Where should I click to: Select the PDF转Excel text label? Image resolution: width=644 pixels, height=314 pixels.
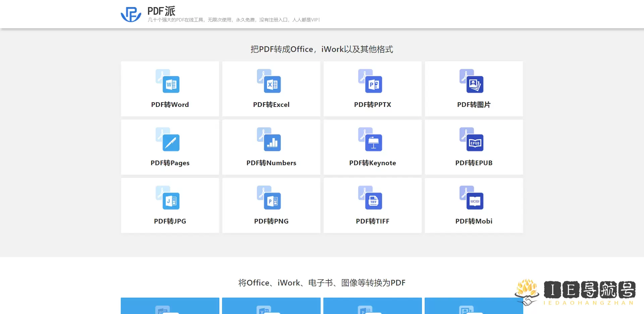271,105
